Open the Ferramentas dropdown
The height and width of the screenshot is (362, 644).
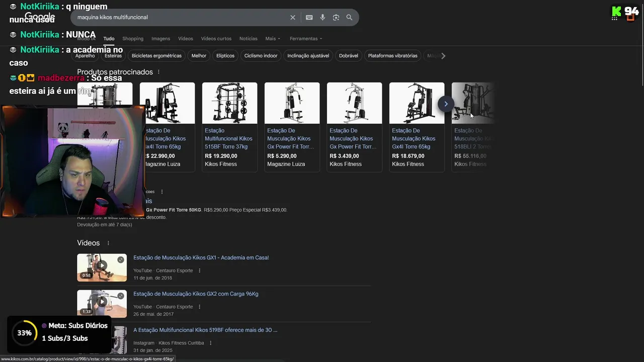[306, 39]
